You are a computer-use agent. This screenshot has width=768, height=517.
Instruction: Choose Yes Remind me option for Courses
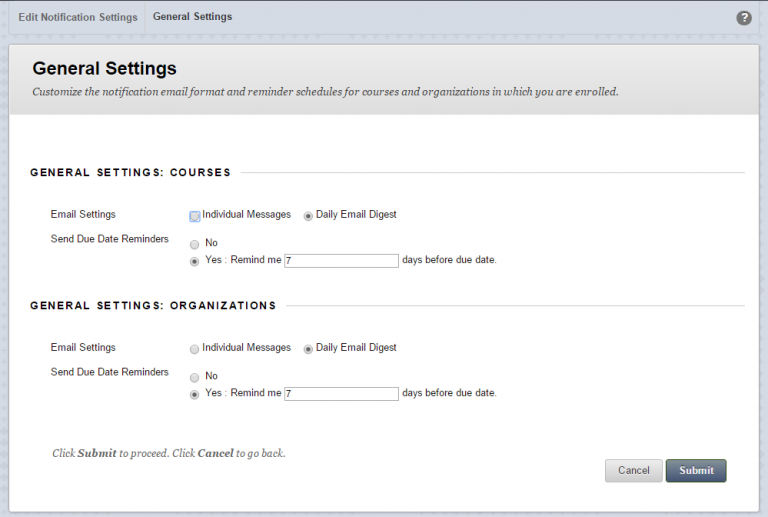tap(194, 261)
